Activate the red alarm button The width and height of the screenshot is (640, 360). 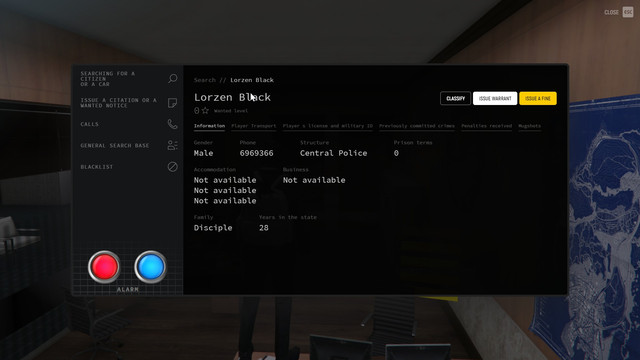pos(104,267)
